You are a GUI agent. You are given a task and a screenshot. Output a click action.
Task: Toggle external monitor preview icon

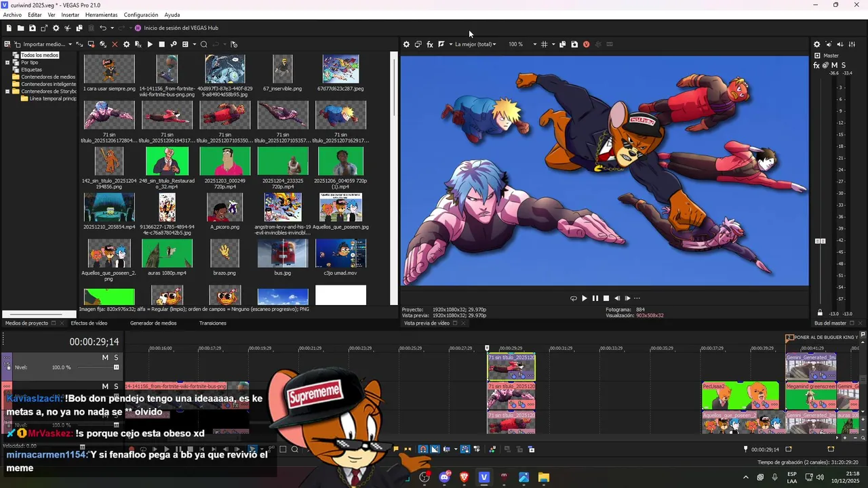(418, 44)
